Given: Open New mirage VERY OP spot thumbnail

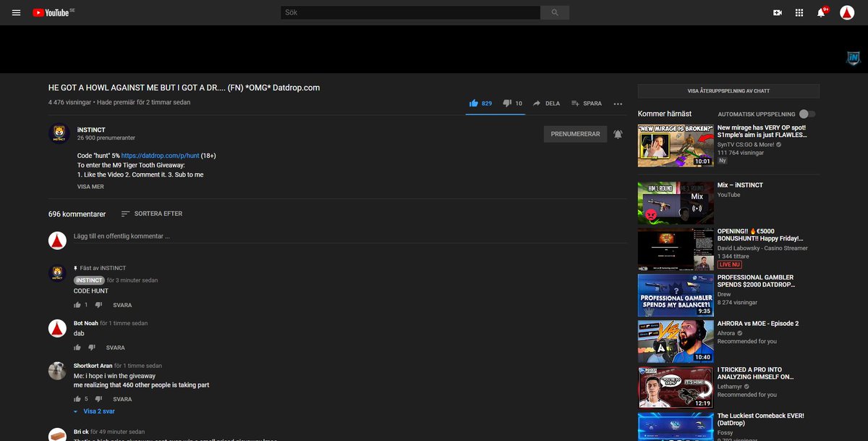Looking at the screenshot, I should [676, 145].
